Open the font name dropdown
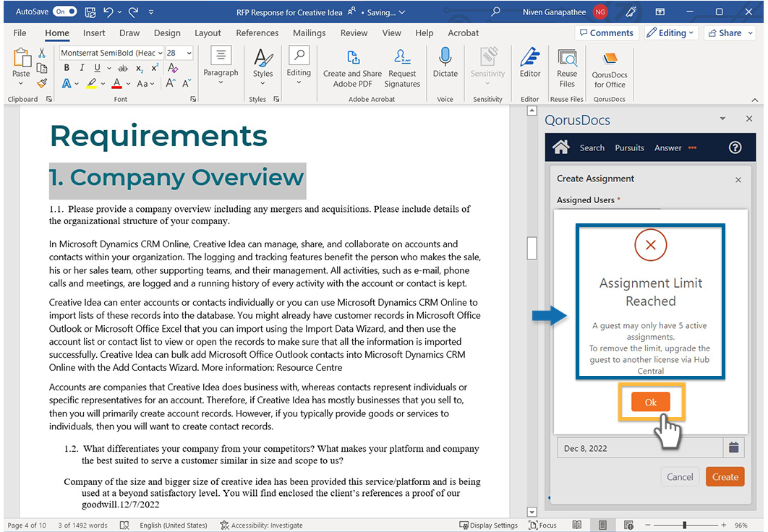The width and height of the screenshot is (768, 532). click(160, 53)
